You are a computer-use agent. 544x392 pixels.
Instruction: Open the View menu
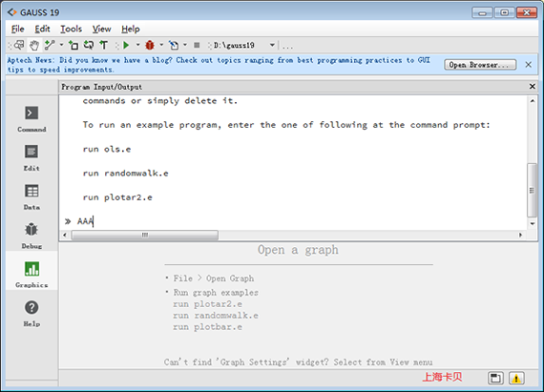102,30
